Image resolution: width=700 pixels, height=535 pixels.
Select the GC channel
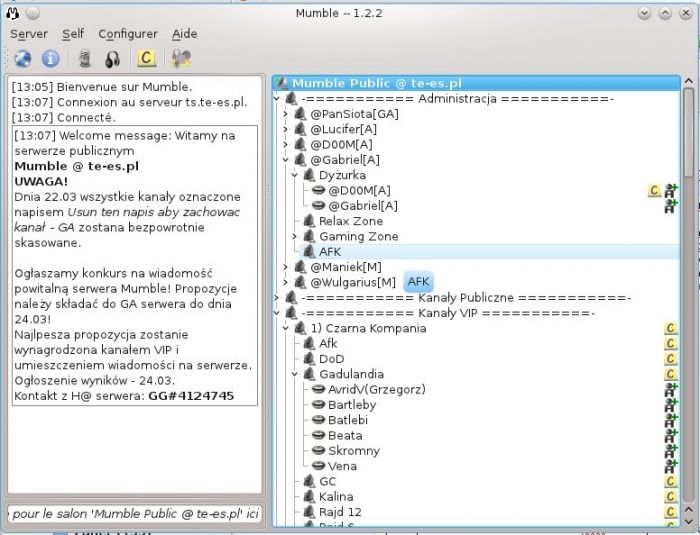click(327, 481)
